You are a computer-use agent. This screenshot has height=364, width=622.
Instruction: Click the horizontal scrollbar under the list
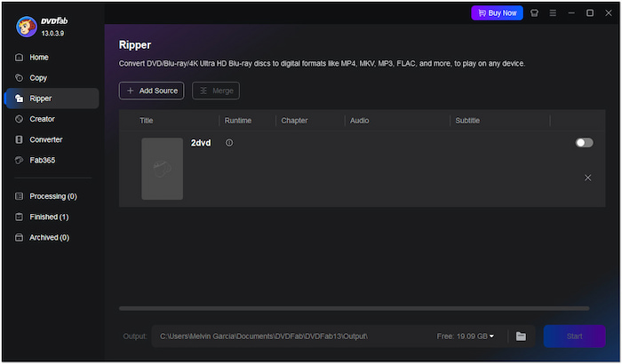[x=354, y=309]
